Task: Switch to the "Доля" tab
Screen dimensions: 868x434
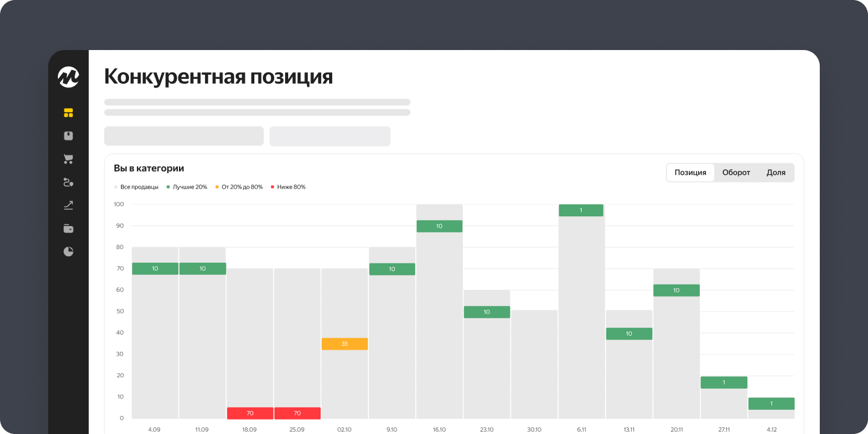Action: 776,172
